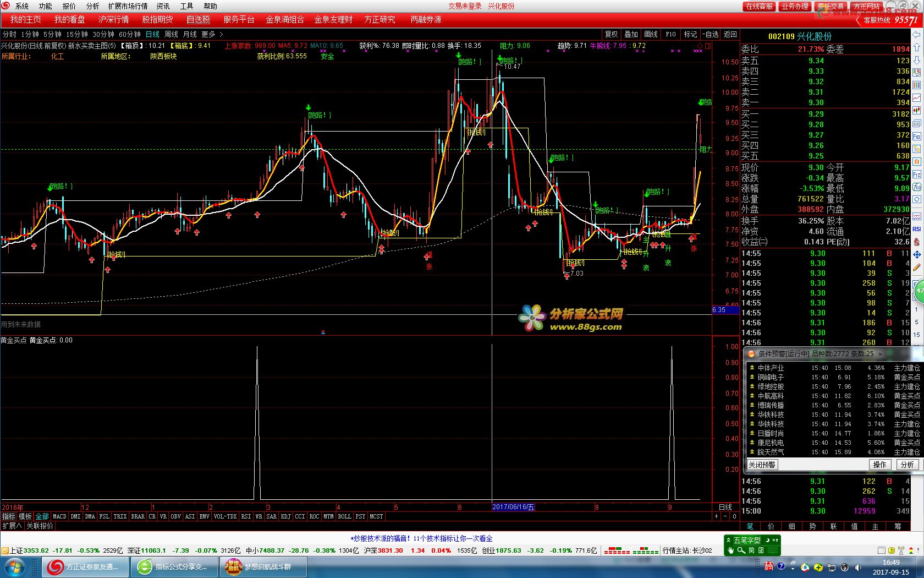
Task: Expand the 条件预警 header arrow
Action: [x=880, y=354]
